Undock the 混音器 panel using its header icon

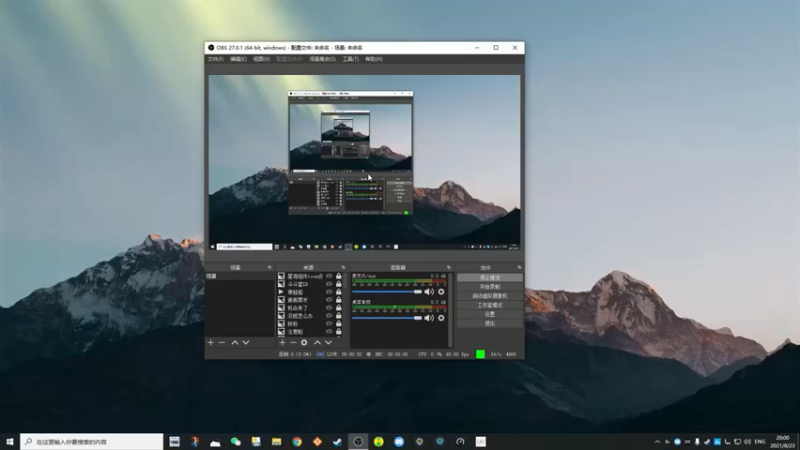448,267
